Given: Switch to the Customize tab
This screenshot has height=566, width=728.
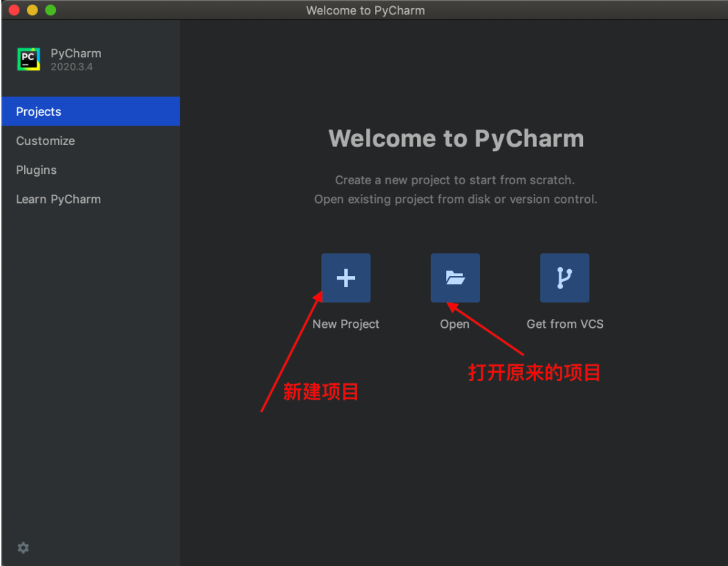Looking at the screenshot, I should [x=90, y=141].
